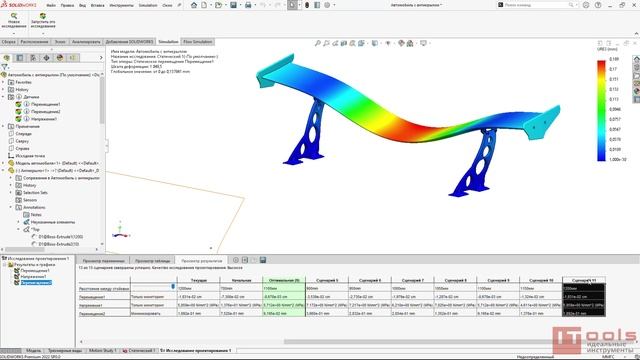
Task: Click the slider handle in the distance row
Action: (x=173, y=287)
